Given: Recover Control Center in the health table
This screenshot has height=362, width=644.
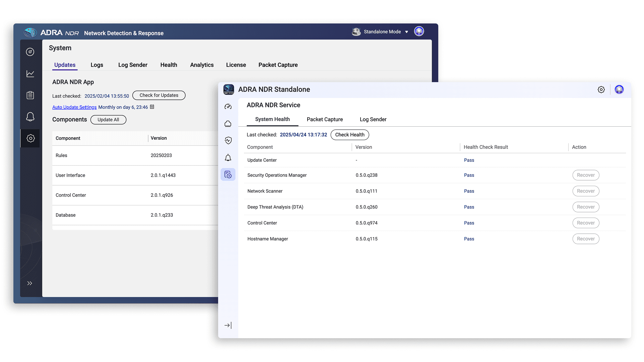Looking at the screenshot, I should tap(586, 223).
